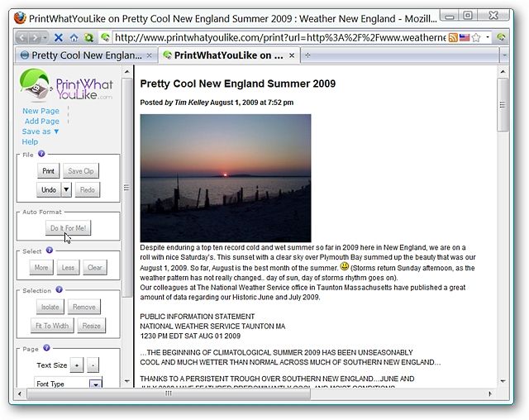
Task: Stop page loading with blue X
Action: tap(59, 37)
